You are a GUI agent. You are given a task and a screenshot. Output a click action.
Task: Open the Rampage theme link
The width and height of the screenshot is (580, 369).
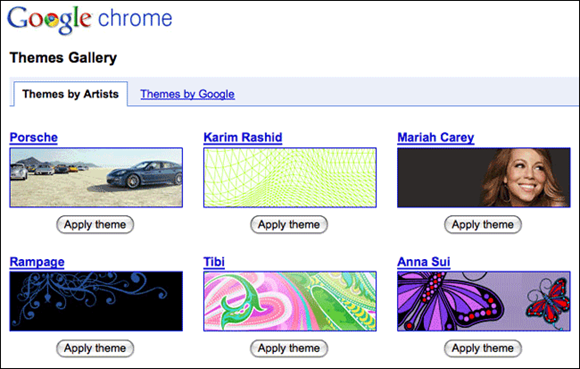[x=37, y=262]
